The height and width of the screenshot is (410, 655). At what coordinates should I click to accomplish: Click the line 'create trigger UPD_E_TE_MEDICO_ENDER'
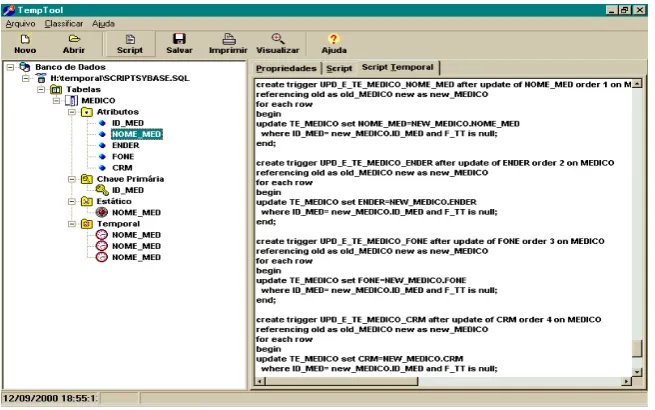(x=435, y=163)
